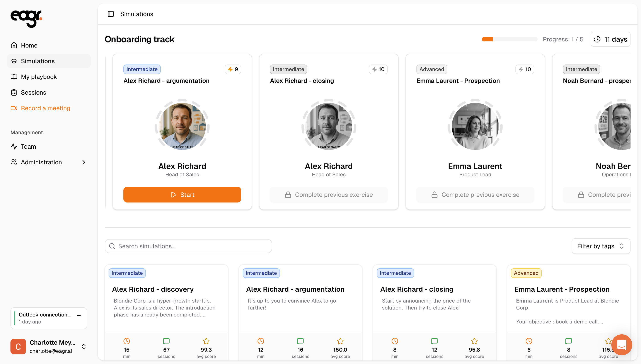This screenshot has width=641, height=364.
Task: Click the lightning 9 points badge
Action: pos(233,69)
